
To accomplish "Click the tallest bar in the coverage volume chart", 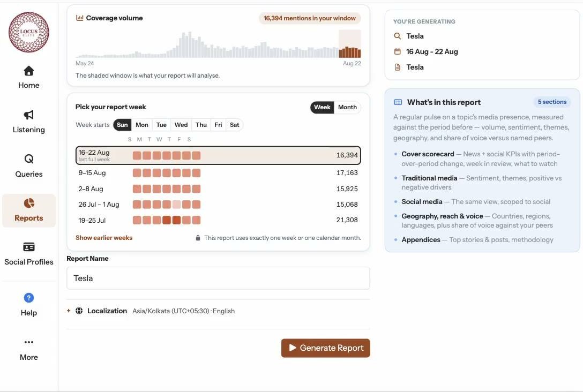I will tap(190, 44).
